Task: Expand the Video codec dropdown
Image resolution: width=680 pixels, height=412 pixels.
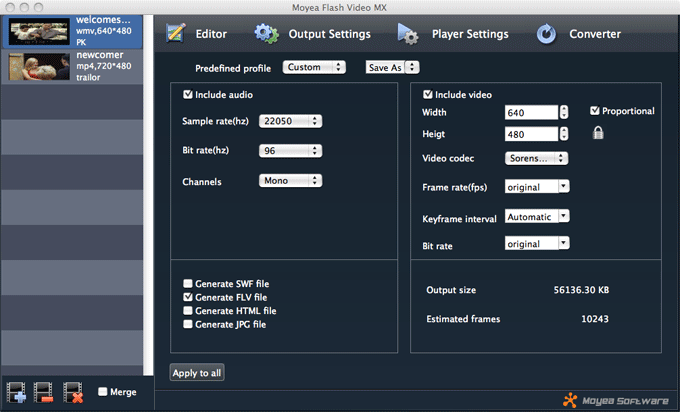Action: point(537,158)
